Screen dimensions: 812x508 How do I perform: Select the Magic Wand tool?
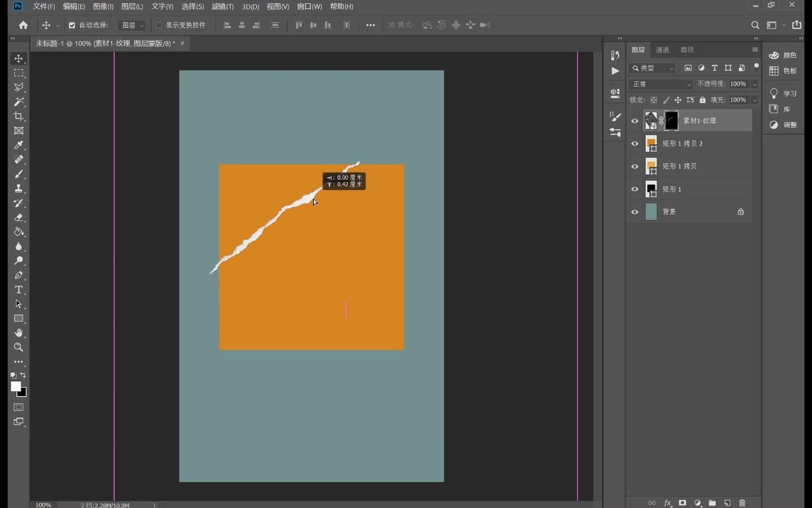(x=19, y=102)
